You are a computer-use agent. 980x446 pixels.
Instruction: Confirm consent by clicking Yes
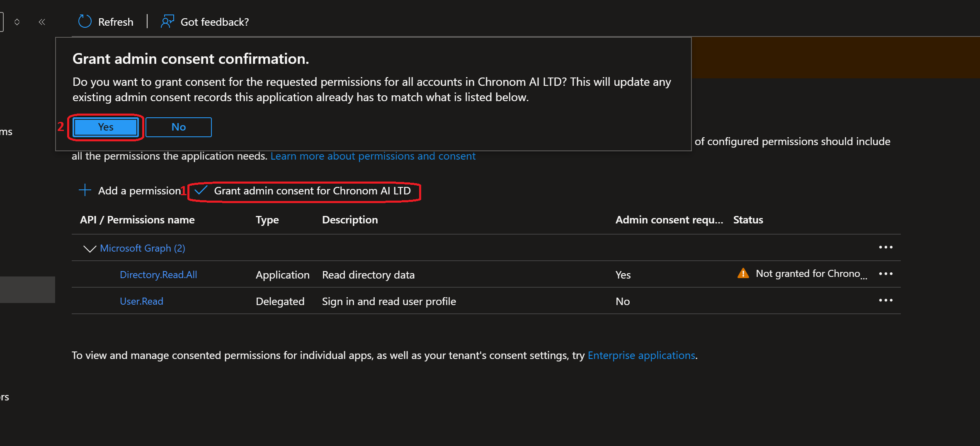[105, 127]
